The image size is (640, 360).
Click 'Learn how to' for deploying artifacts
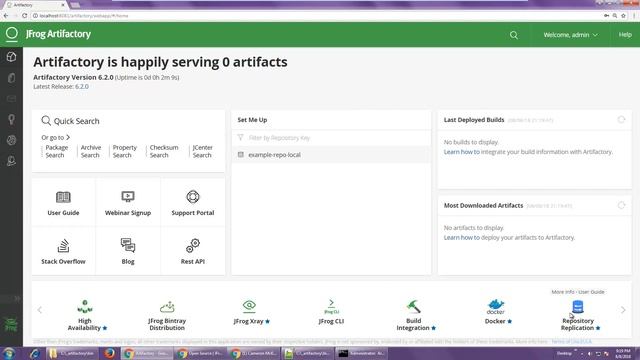(x=462, y=238)
